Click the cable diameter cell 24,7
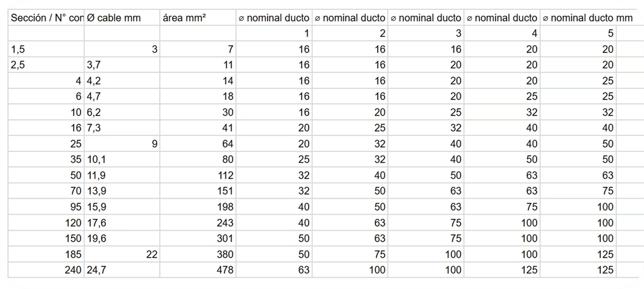Image resolution: width=644 pixels, height=289 pixels. pyautogui.click(x=122, y=270)
